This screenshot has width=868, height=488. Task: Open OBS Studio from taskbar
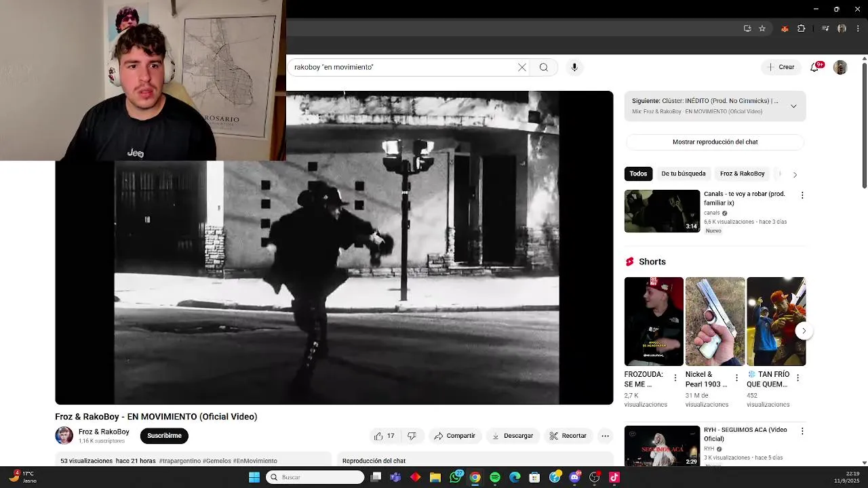click(x=595, y=477)
